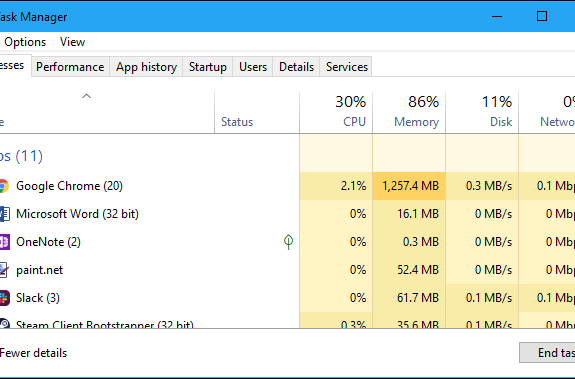Viewport: 575px width, 379px height.
Task: Sort by the Status column header
Action: tap(257, 113)
